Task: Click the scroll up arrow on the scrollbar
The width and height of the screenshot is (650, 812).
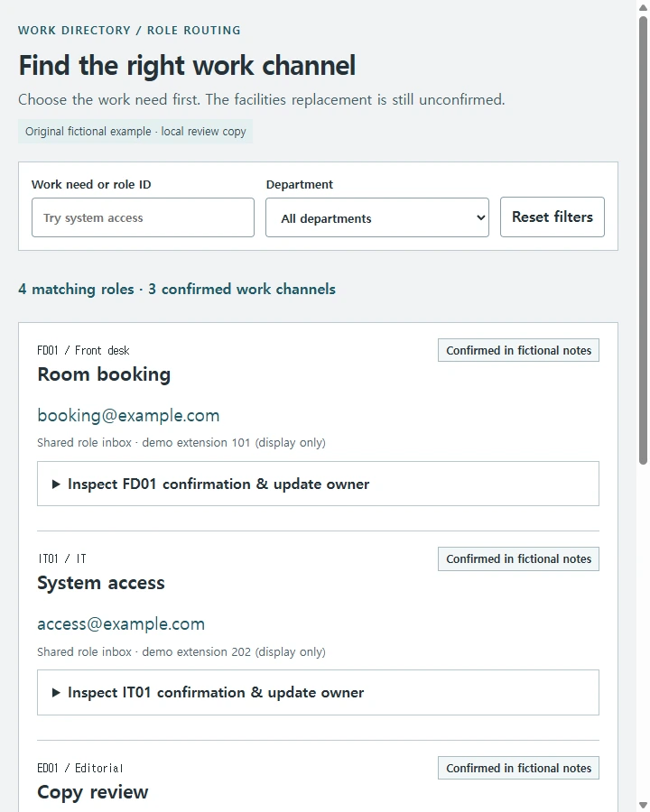Action: 644,6
